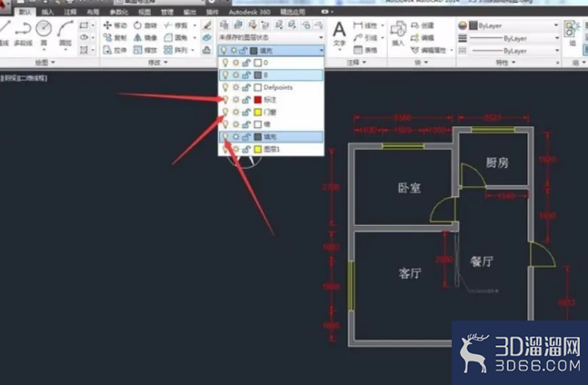Toggle lightbulb visibility of Defpoints layer

(x=225, y=87)
